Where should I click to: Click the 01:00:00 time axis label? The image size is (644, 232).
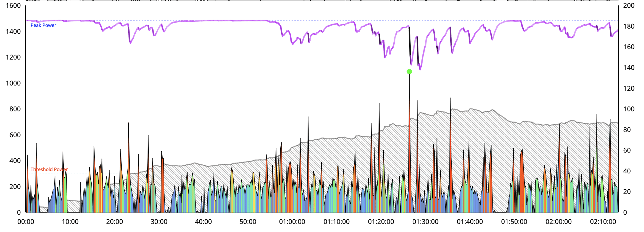coord(292,222)
